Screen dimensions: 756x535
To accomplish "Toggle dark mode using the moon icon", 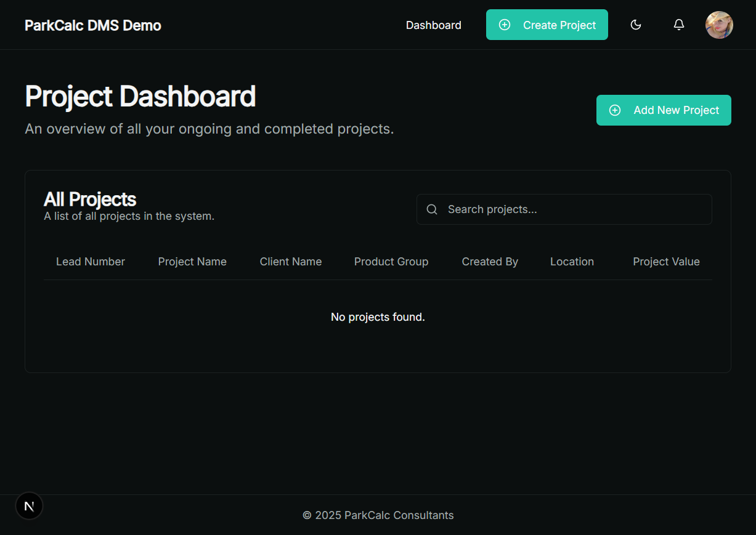I will [635, 25].
